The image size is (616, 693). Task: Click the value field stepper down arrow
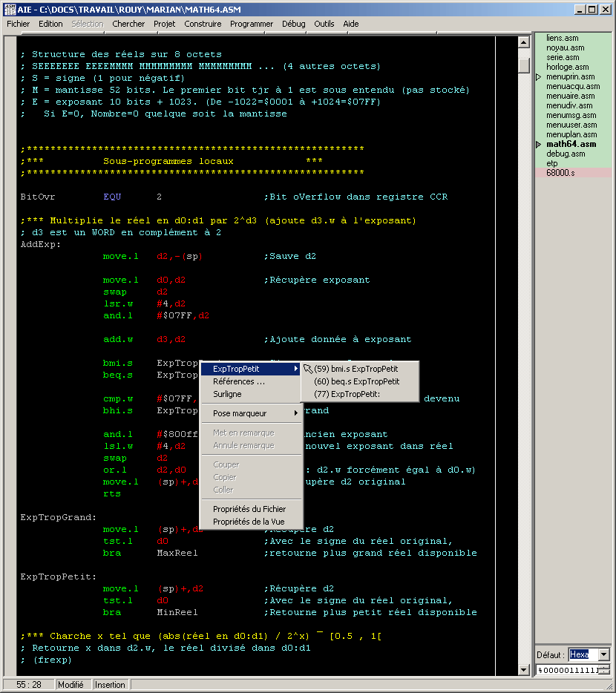pos(606,673)
